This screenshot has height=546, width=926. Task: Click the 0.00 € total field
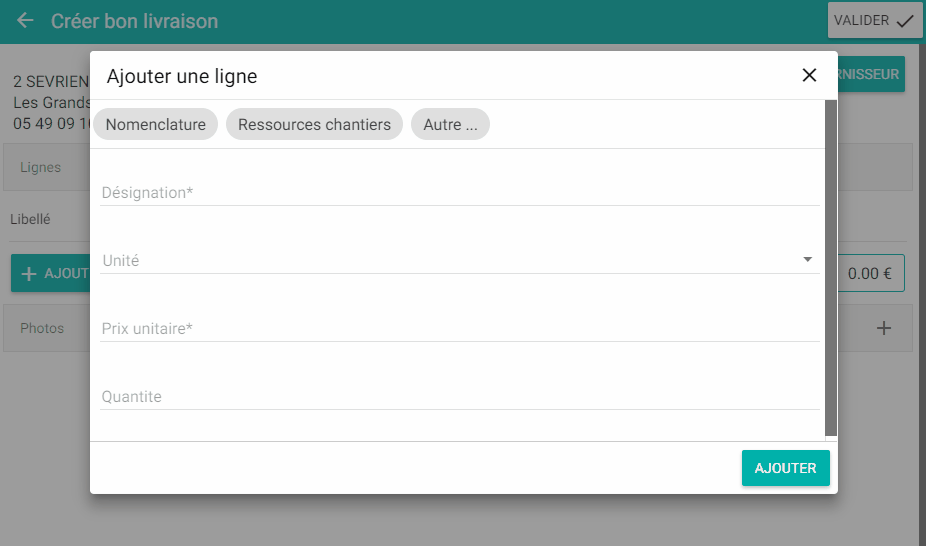click(870, 273)
